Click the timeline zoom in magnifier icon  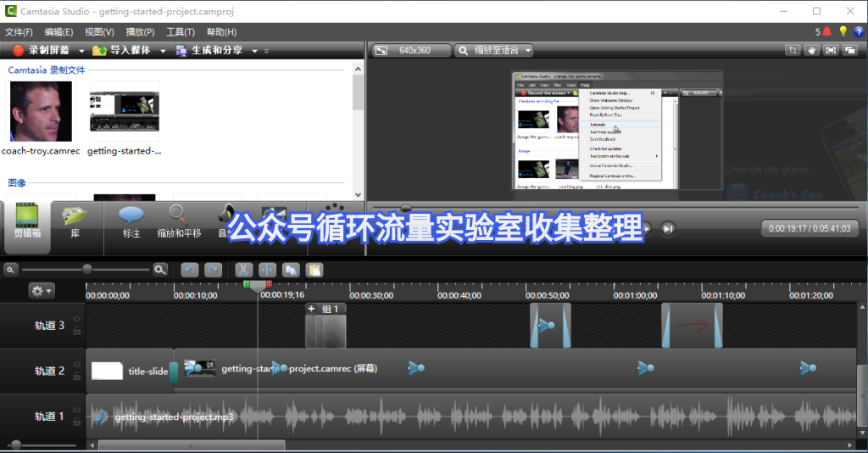tap(160, 270)
